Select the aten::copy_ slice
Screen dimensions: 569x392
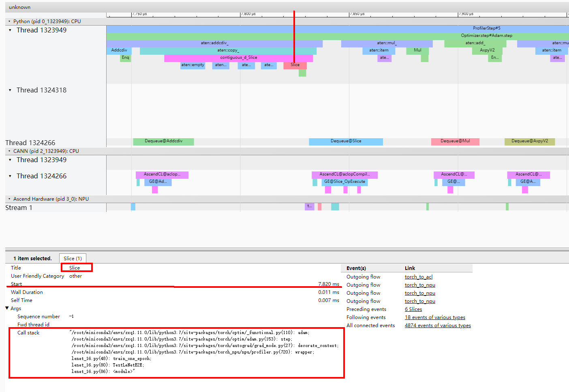point(228,50)
